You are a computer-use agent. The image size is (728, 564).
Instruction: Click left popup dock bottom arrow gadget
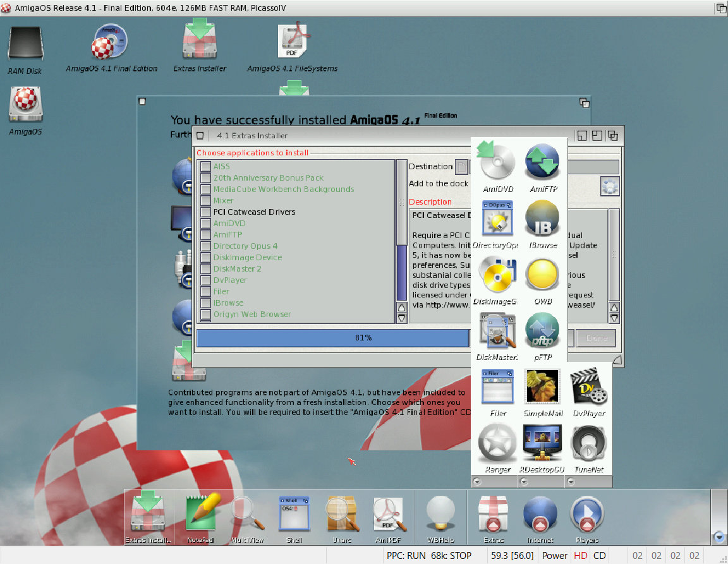click(x=477, y=482)
